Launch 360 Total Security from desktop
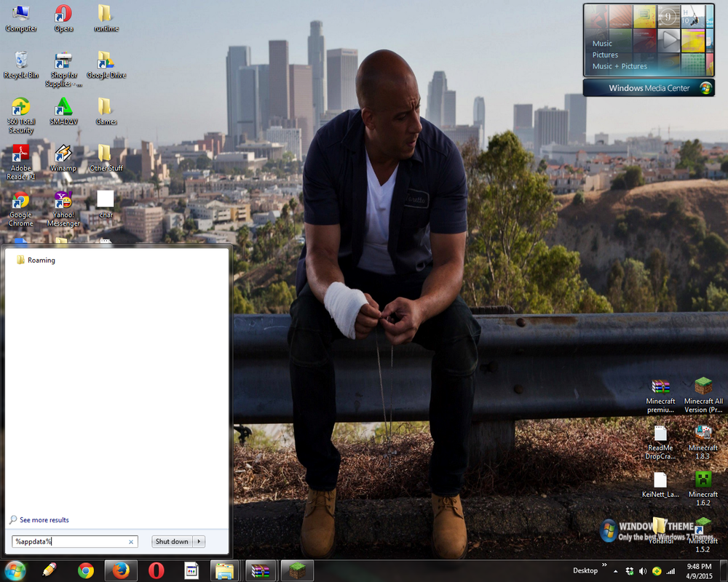Screen dimensions: 728x582 click(21, 116)
